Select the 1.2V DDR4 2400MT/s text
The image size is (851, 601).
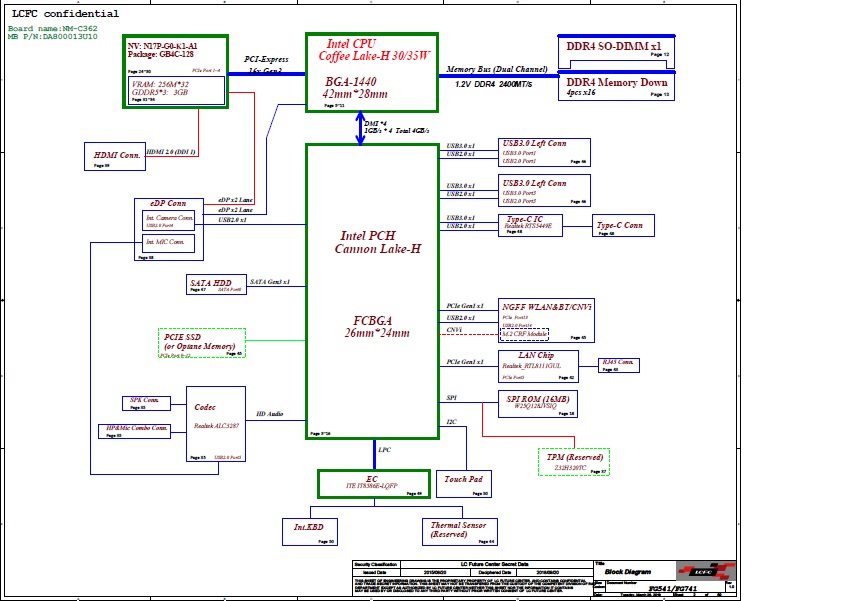(x=493, y=84)
